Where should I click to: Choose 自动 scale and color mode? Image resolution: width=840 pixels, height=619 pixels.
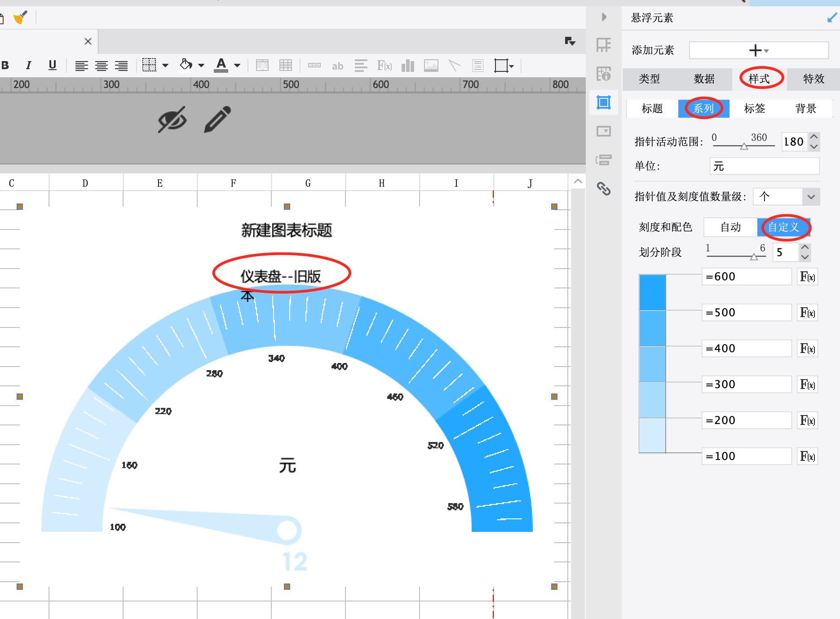[730, 227]
